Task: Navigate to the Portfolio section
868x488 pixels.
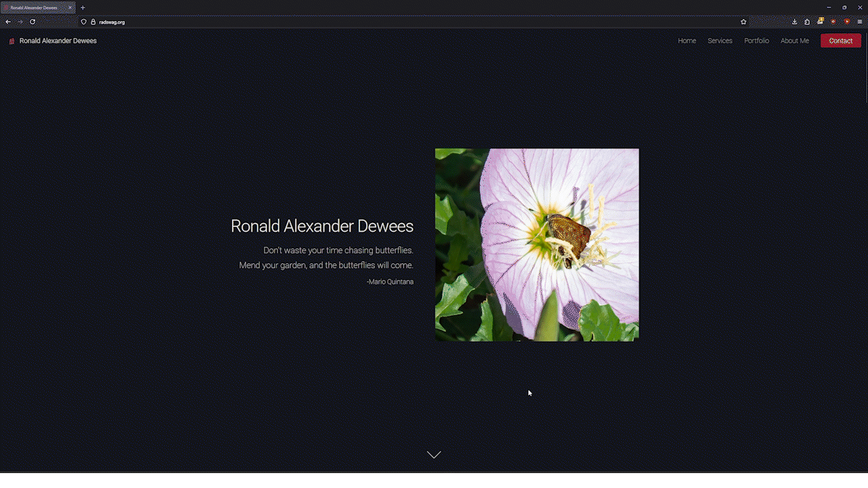Action: [756, 41]
